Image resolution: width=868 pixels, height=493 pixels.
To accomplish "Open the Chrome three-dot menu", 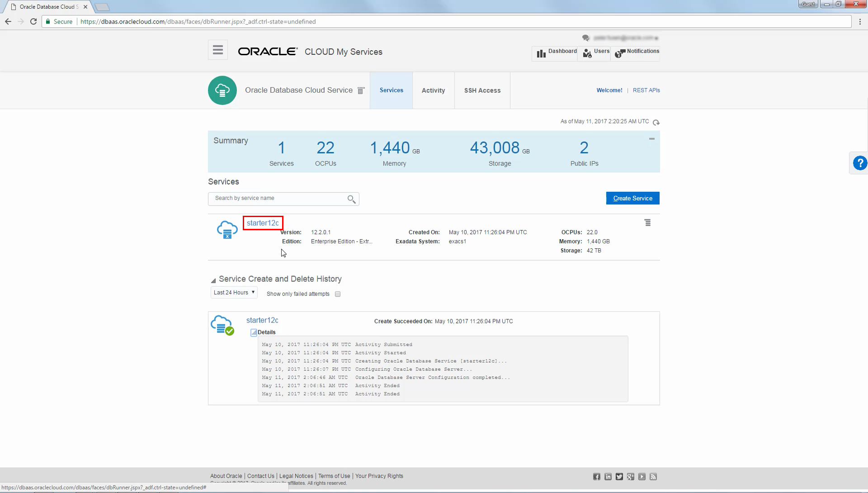I will tap(860, 22).
